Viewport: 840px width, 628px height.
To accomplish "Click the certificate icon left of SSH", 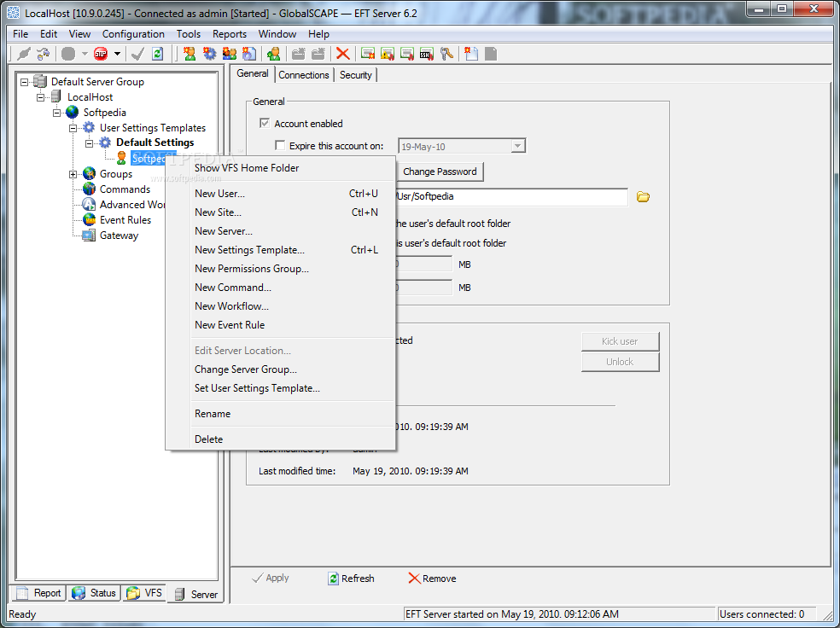I will (407, 54).
